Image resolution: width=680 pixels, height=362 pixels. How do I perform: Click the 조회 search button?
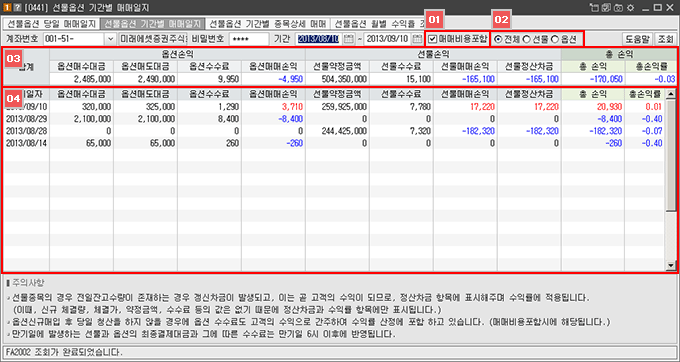point(664,39)
